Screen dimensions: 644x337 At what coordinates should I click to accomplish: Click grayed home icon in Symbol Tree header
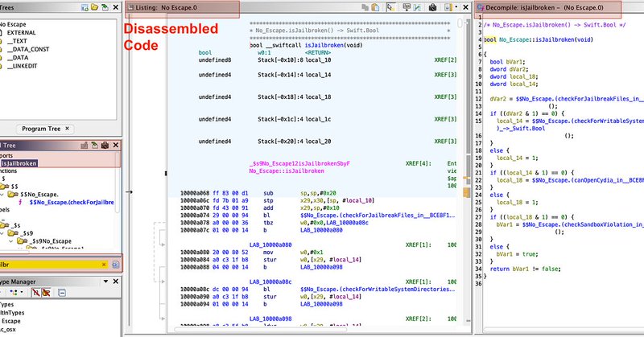(85, 146)
